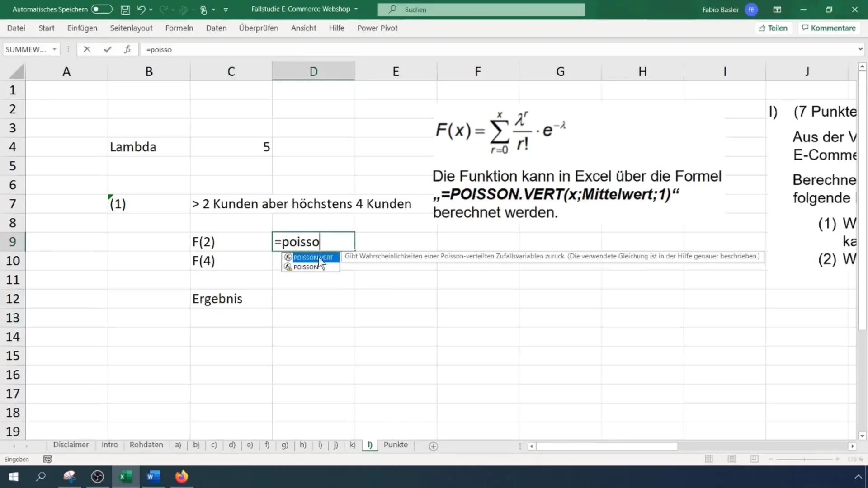The height and width of the screenshot is (488, 868).
Task: Open the Insert Function fx dialog
Action: pyautogui.click(x=127, y=49)
